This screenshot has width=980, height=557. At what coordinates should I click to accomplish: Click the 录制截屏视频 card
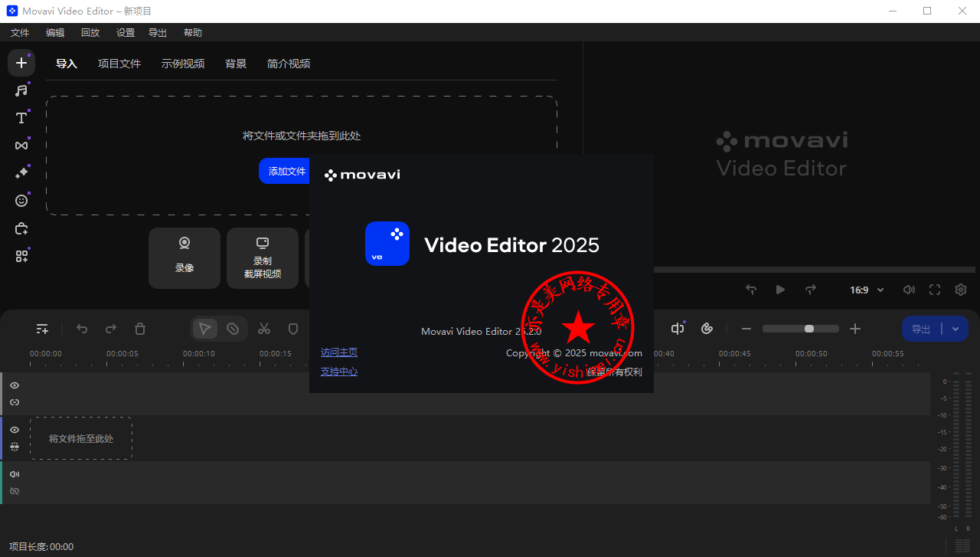click(x=263, y=258)
